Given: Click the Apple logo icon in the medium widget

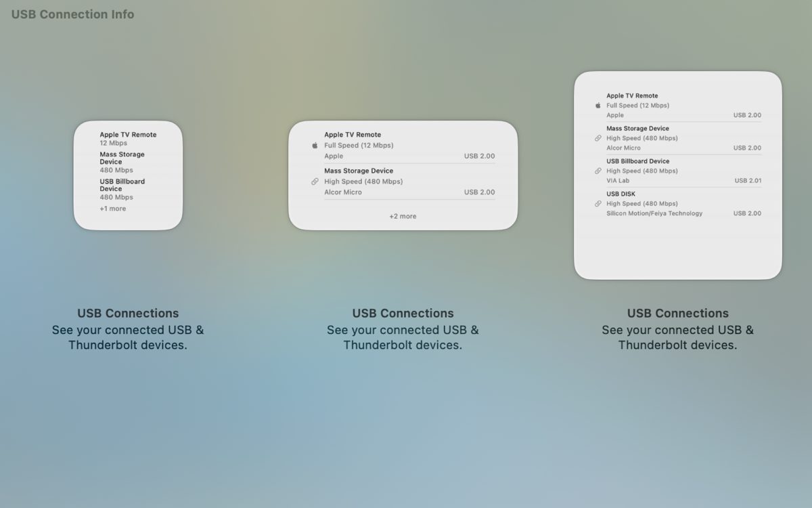Looking at the screenshot, I should pyautogui.click(x=315, y=146).
